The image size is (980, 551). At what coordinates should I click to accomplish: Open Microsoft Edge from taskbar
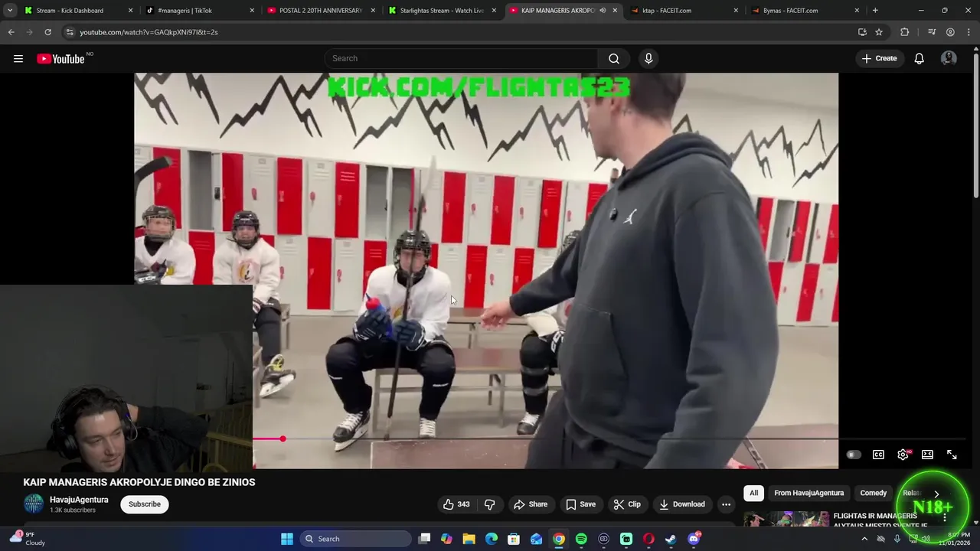point(492,539)
